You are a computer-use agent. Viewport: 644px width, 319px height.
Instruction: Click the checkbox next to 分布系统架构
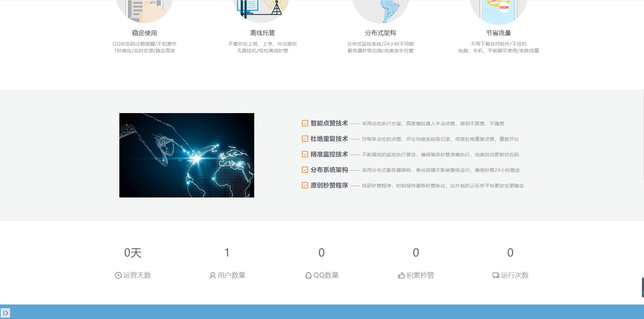point(305,170)
